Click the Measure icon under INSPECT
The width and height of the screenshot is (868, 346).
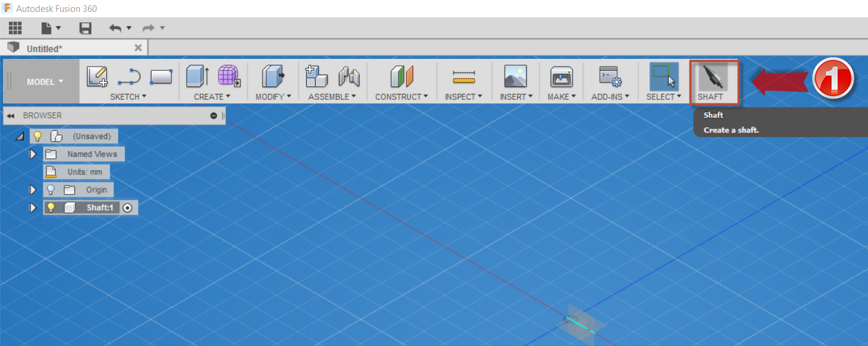pyautogui.click(x=464, y=77)
